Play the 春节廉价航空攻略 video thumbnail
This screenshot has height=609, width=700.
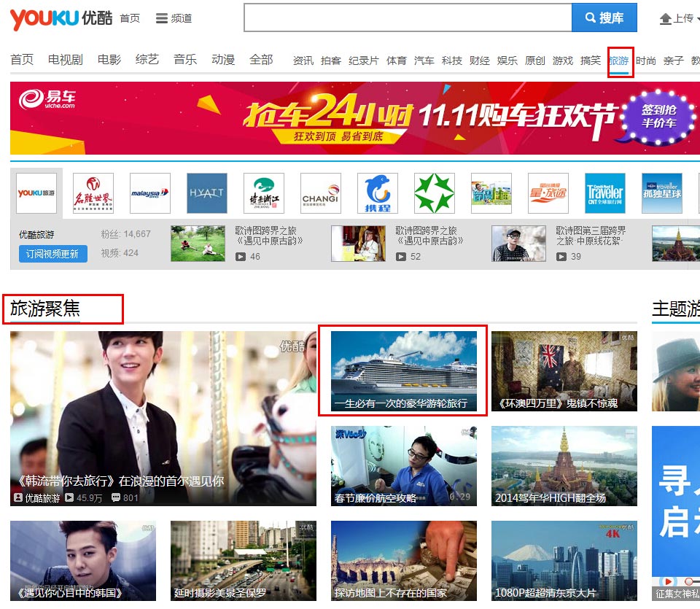click(x=403, y=466)
